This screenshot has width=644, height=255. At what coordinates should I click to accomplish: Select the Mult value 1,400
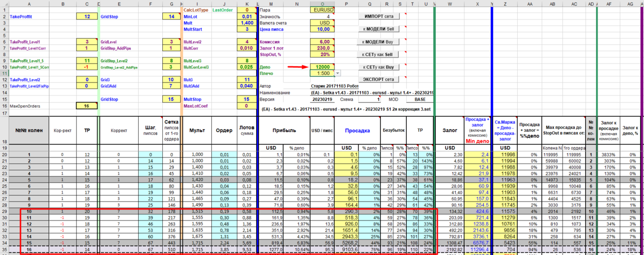click(246, 23)
